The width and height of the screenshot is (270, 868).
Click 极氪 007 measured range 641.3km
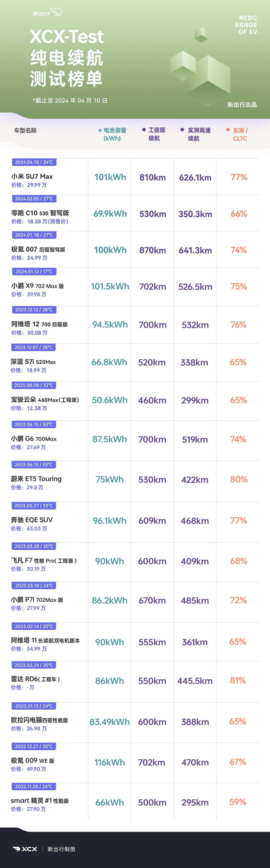[195, 250]
